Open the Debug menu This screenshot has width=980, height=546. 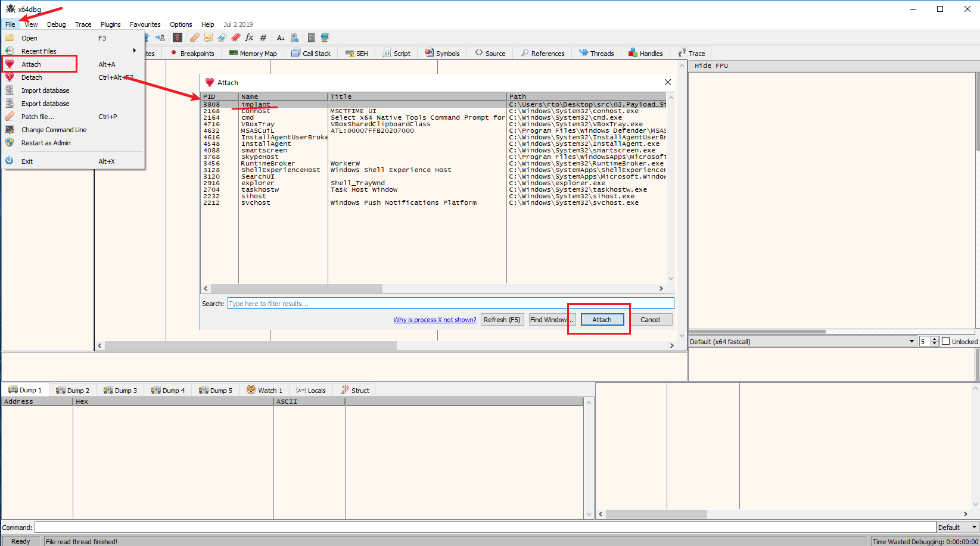pos(57,24)
